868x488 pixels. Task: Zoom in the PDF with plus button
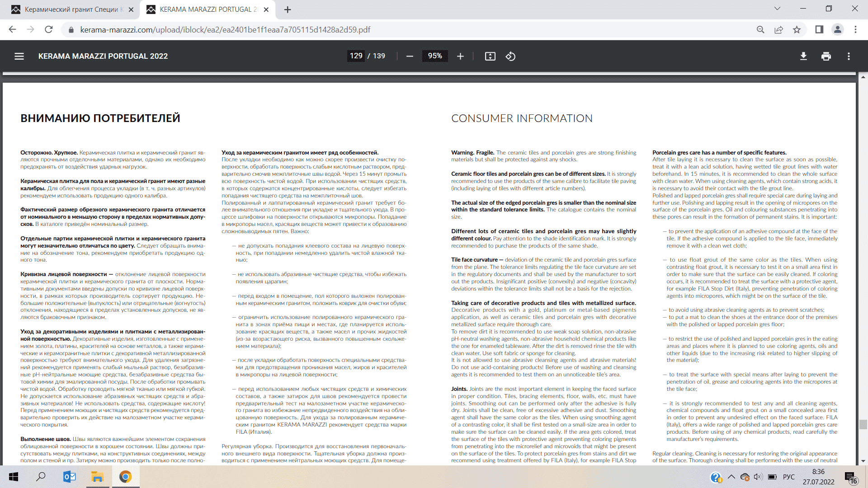pyautogui.click(x=460, y=56)
